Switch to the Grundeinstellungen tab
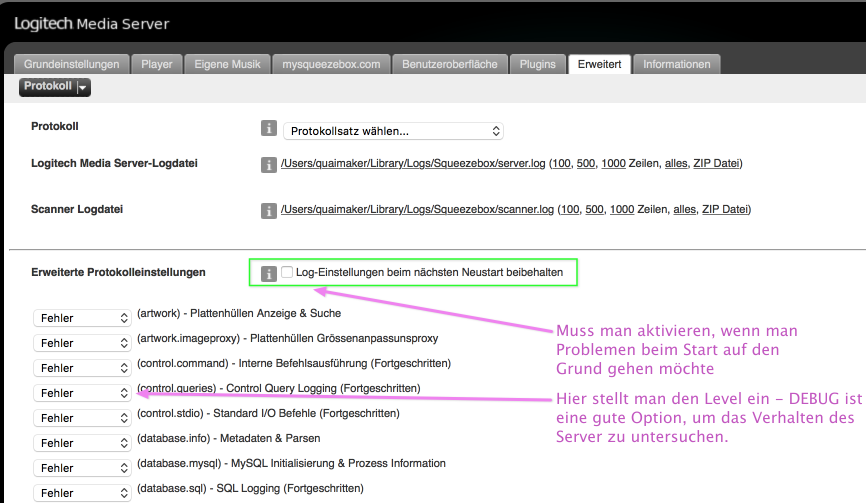Screen dimensions: 866x503 [x=71, y=64]
